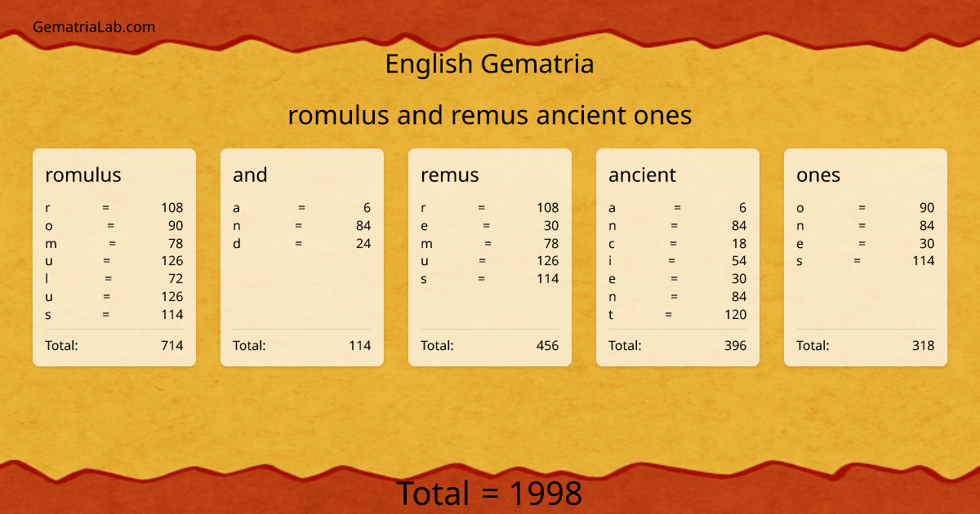The width and height of the screenshot is (980, 514).
Task: Click the 'Total = 1998' grand total
Action: (490, 494)
